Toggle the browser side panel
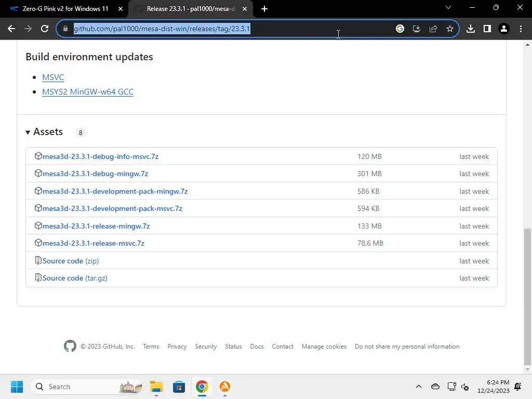The image size is (532, 399). pyautogui.click(x=487, y=29)
